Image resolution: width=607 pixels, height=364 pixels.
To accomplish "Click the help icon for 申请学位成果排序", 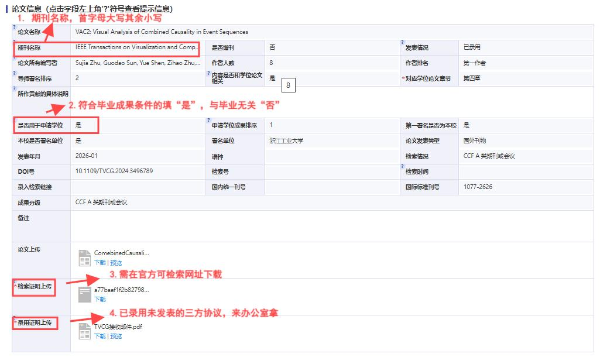I will click(x=208, y=119).
